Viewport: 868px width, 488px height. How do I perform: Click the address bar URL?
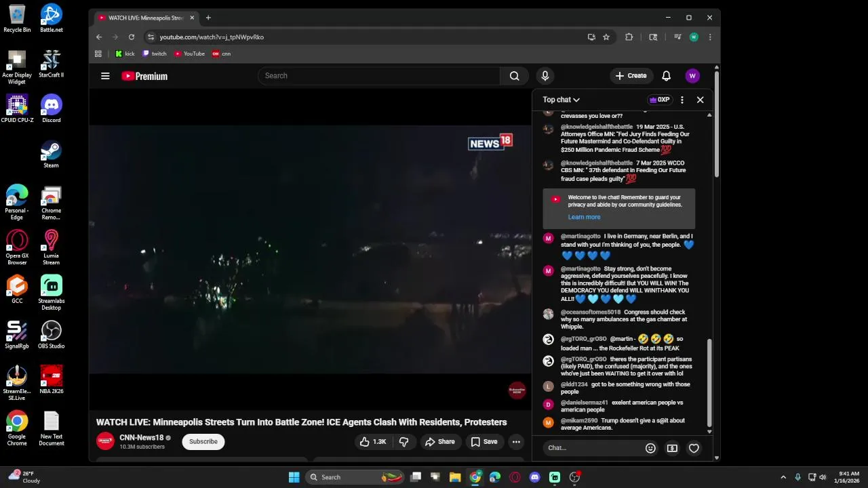212,37
